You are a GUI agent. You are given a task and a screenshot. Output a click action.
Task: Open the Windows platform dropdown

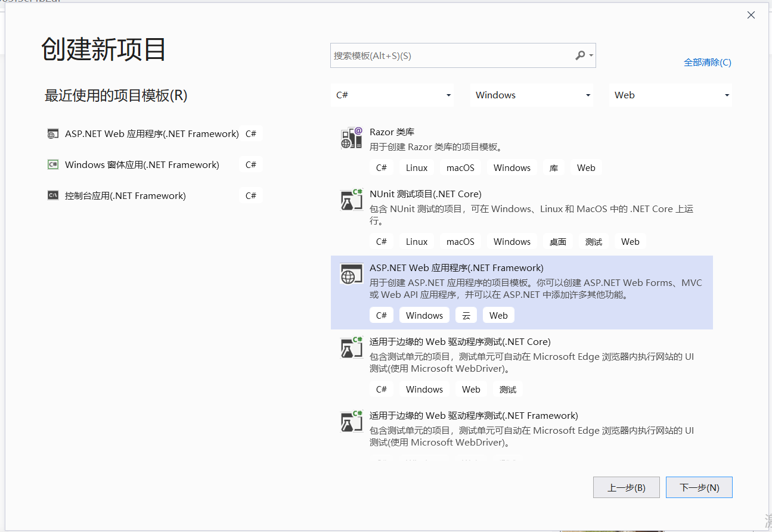click(531, 95)
